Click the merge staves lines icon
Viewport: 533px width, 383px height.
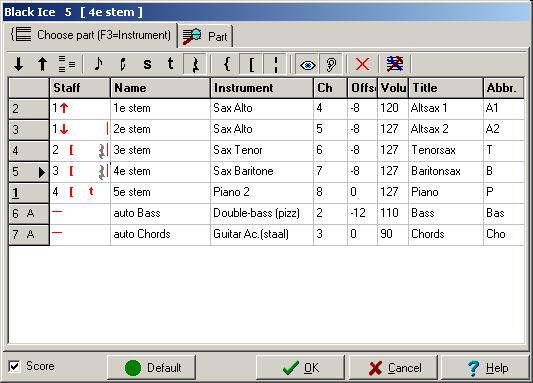67,64
